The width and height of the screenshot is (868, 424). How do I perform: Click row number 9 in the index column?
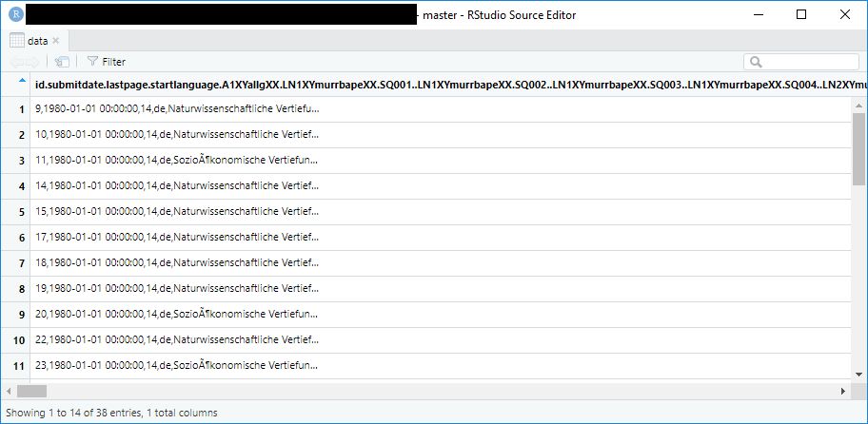[x=19, y=314]
